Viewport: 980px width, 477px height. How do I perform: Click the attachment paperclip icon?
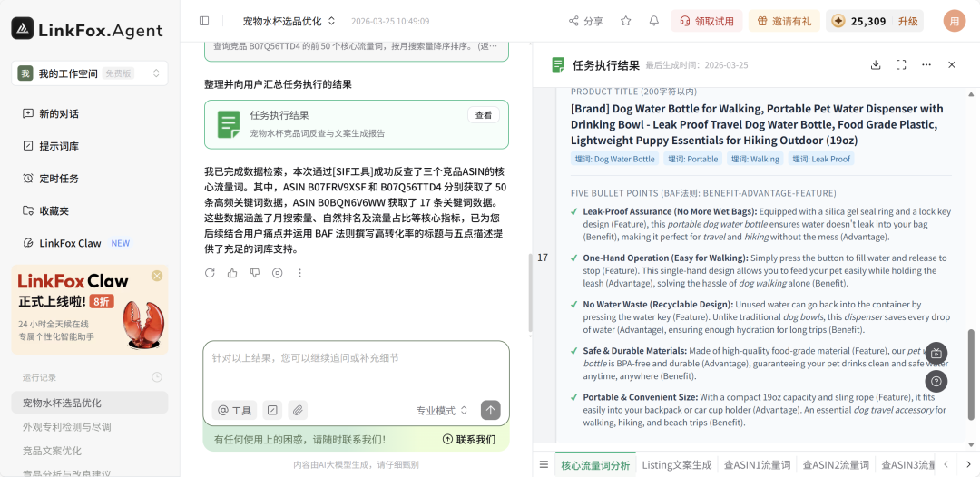298,410
